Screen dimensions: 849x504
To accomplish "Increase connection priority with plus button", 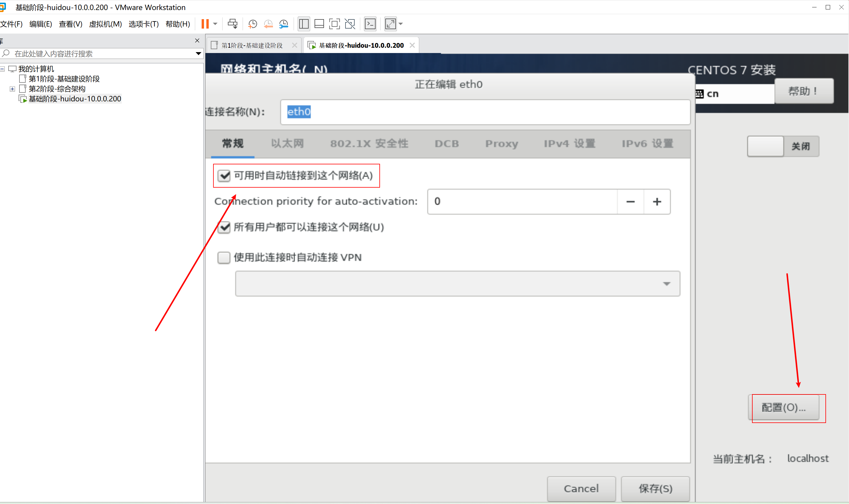I will coord(657,202).
